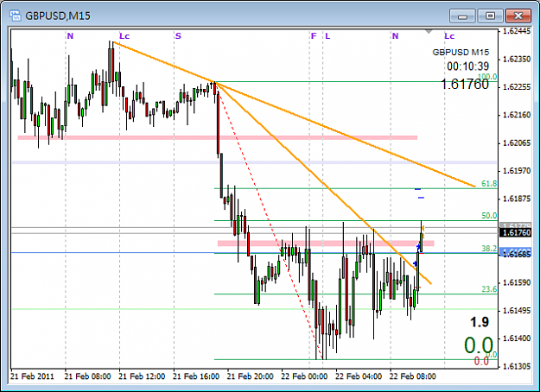Viewport: 540px width, 392px height.
Task: Click the gray chart shift triangle marker
Action: coord(429,31)
